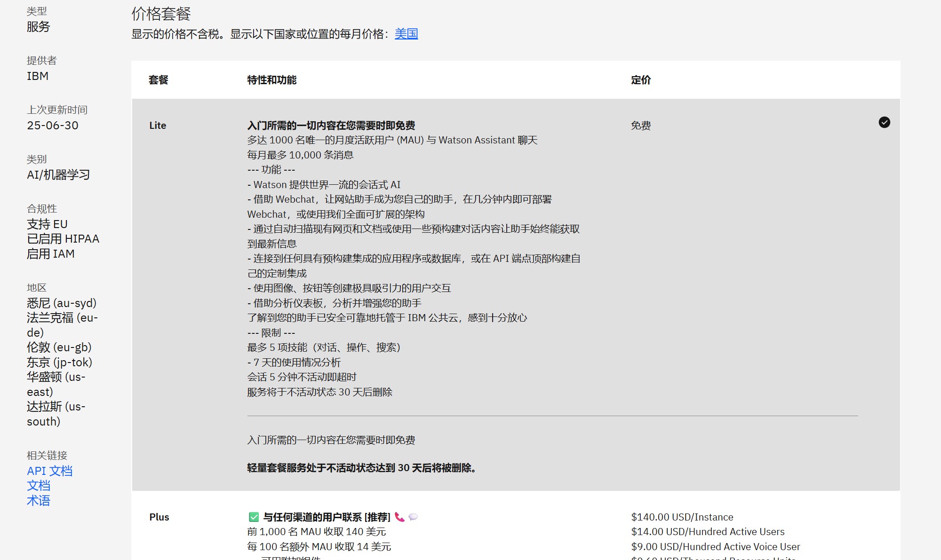Click the 服务 type value
941x560 pixels.
tap(38, 27)
